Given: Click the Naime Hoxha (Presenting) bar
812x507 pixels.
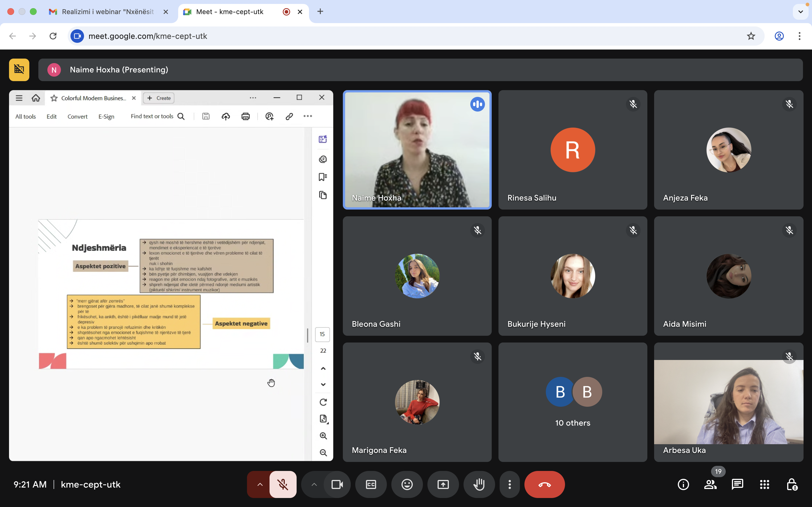Looking at the screenshot, I should [x=420, y=70].
